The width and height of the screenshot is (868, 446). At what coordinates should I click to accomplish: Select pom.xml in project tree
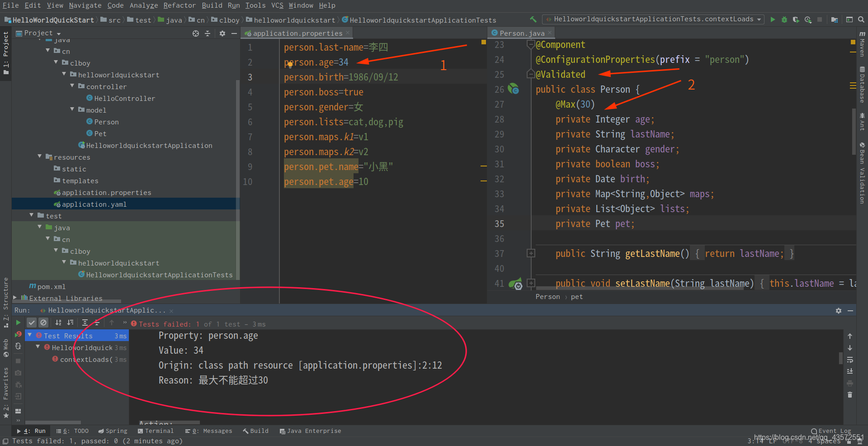(x=47, y=286)
